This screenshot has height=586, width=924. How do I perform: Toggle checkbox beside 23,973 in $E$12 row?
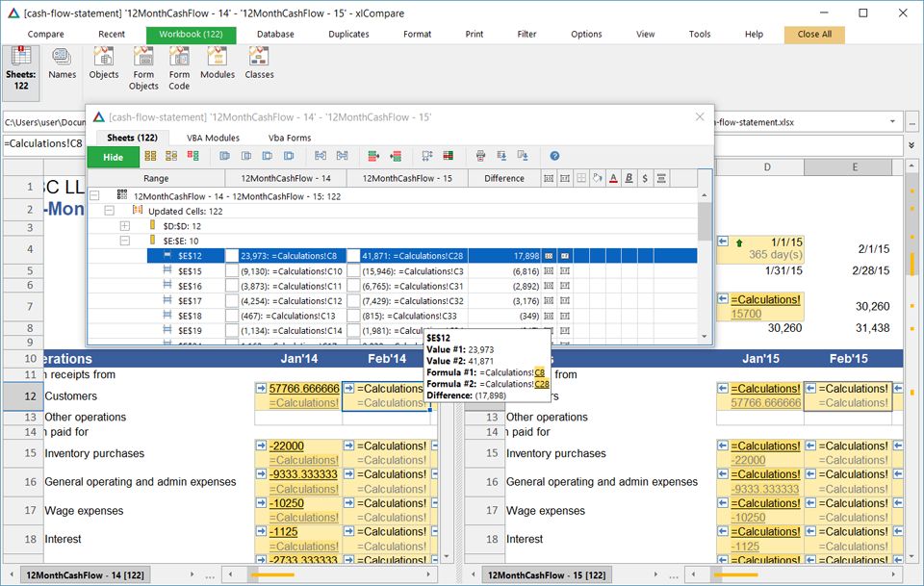[232, 256]
